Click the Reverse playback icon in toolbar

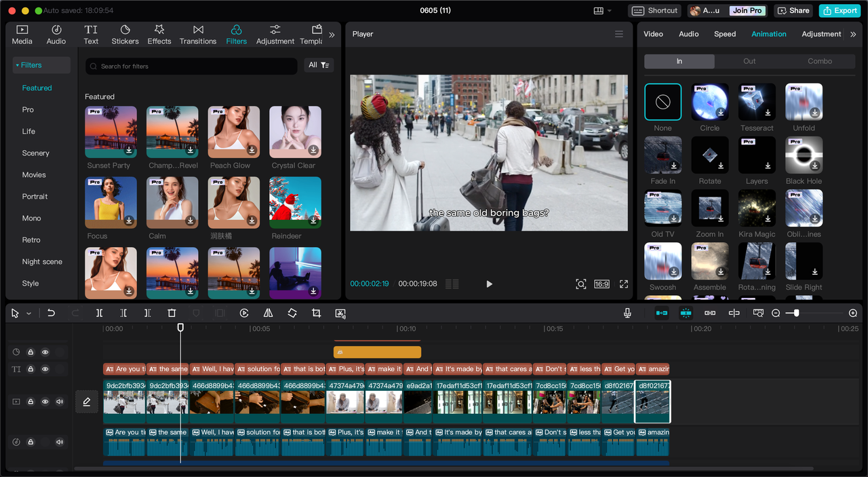(x=244, y=313)
